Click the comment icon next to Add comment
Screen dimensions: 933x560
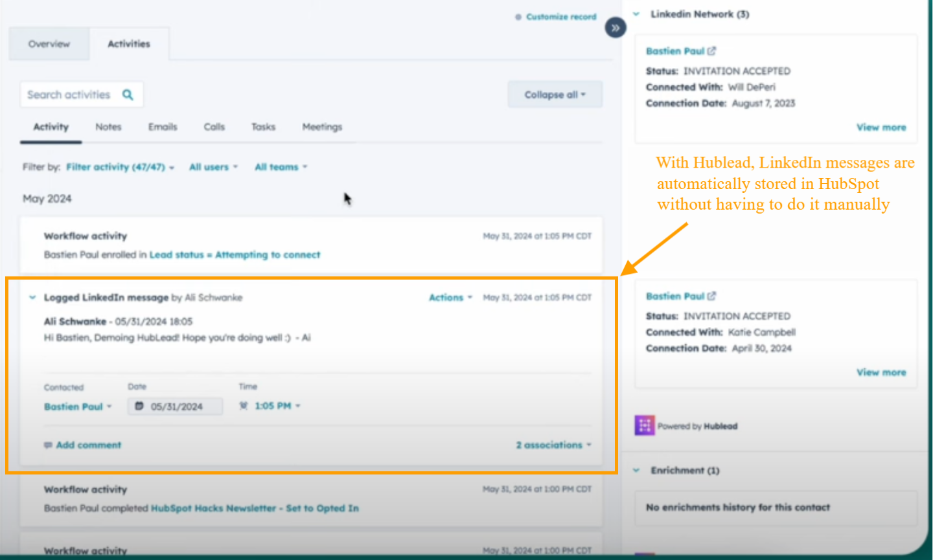(48, 445)
